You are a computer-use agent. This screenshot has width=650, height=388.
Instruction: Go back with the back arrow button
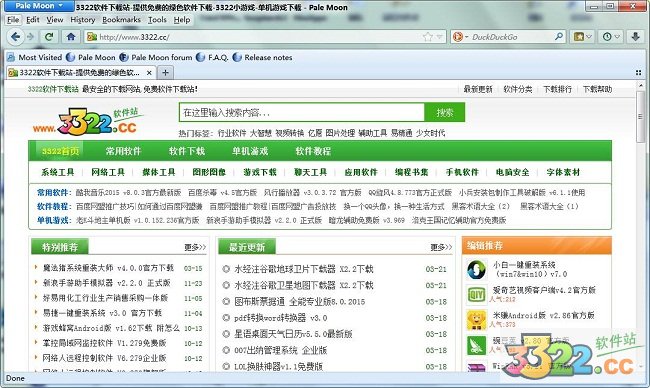[15, 37]
